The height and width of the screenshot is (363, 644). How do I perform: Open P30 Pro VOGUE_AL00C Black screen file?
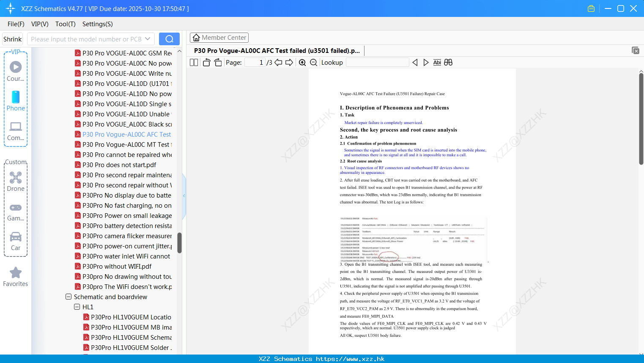pos(123,124)
